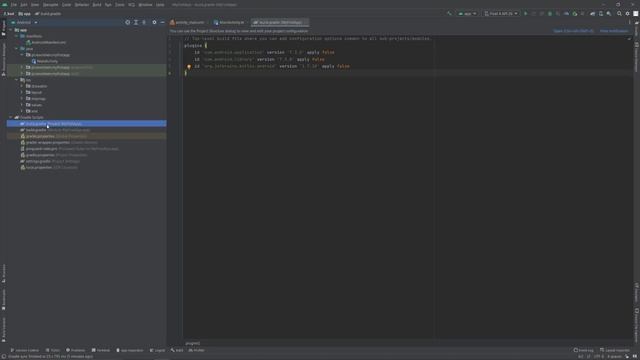
Task: Click the Debug app bug icon
Action: (550, 13)
